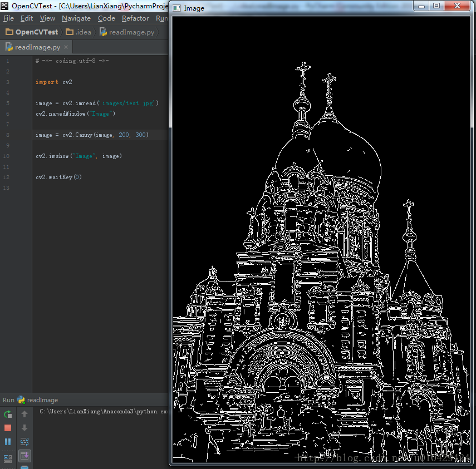Click the Rerun readImage icon

click(8, 414)
